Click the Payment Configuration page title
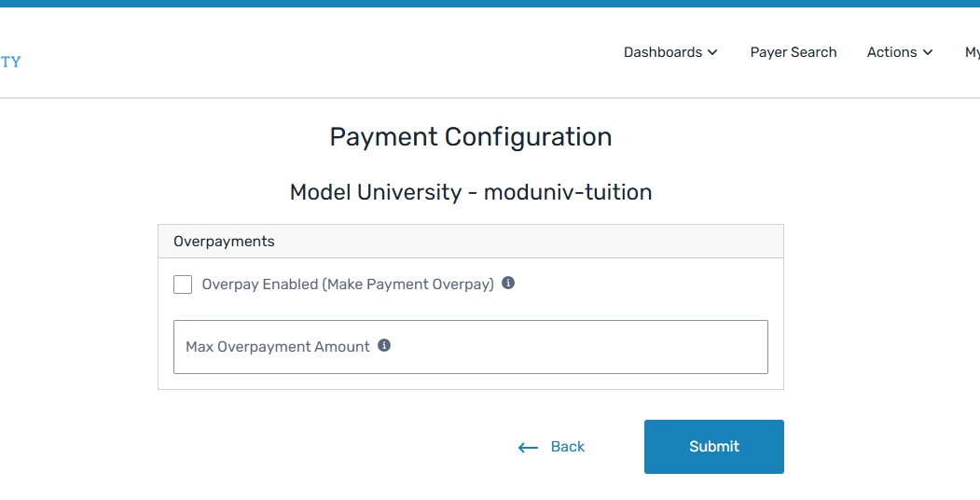Viewport: 980px width, 500px height. pos(471,137)
